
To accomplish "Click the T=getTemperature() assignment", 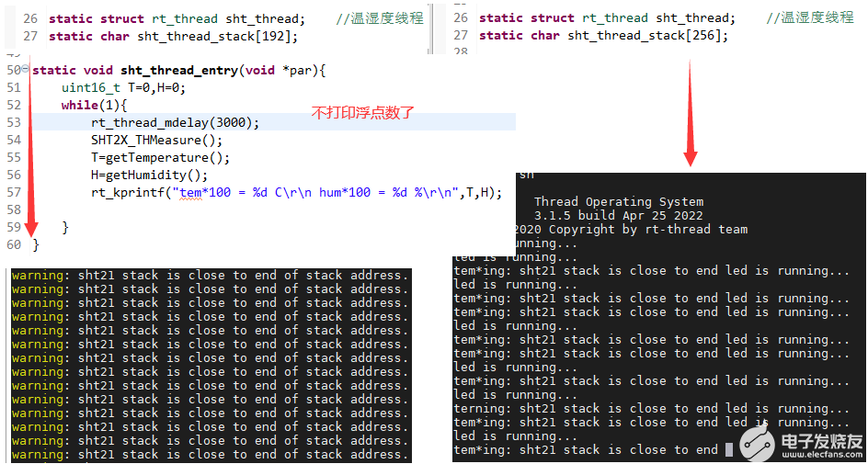I will pyautogui.click(x=161, y=158).
